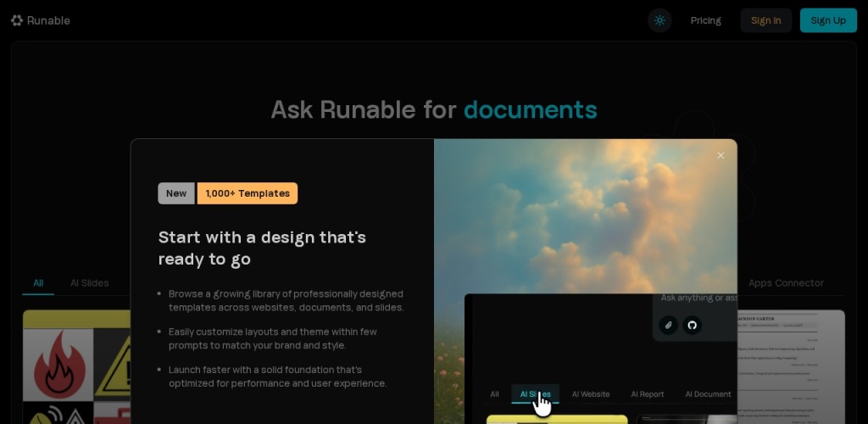Click the 'Ask Runable for documents' heading
Image resolution: width=868 pixels, height=424 pixels.
tap(434, 109)
